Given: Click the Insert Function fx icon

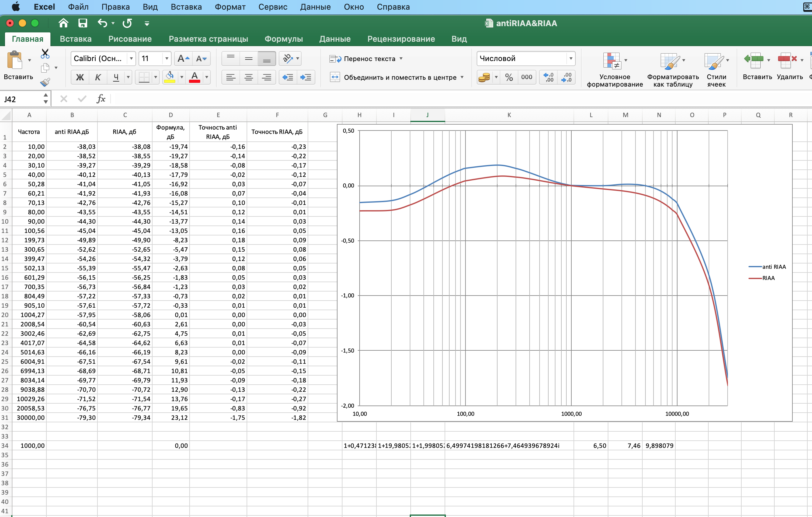Looking at the screenshot, I should pyautogui.click(x=101, y=99).
